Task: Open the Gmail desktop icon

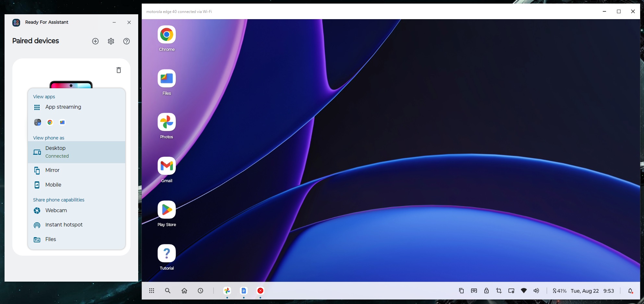Action: [167, 166]
